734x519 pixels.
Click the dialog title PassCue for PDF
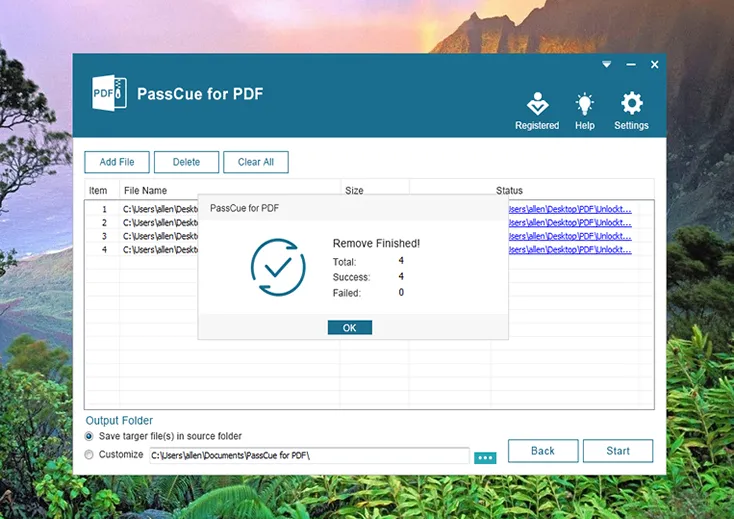tap(244, 208)
